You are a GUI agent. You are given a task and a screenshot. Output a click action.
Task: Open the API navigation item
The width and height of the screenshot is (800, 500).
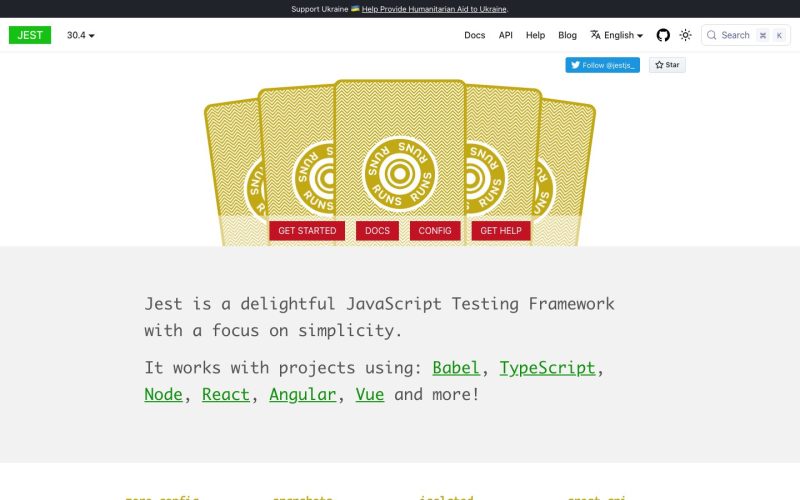click(x=506, y=35)
